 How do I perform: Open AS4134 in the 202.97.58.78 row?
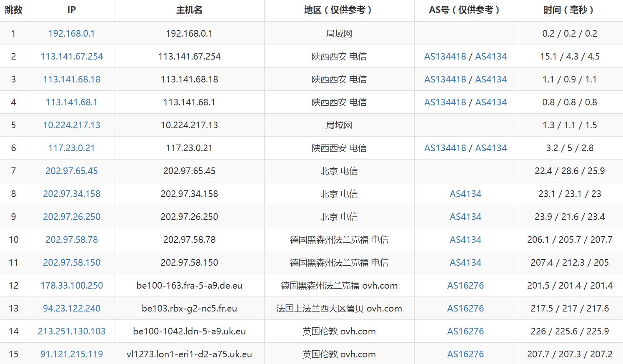pyautogui.click(x=465, y=239)
